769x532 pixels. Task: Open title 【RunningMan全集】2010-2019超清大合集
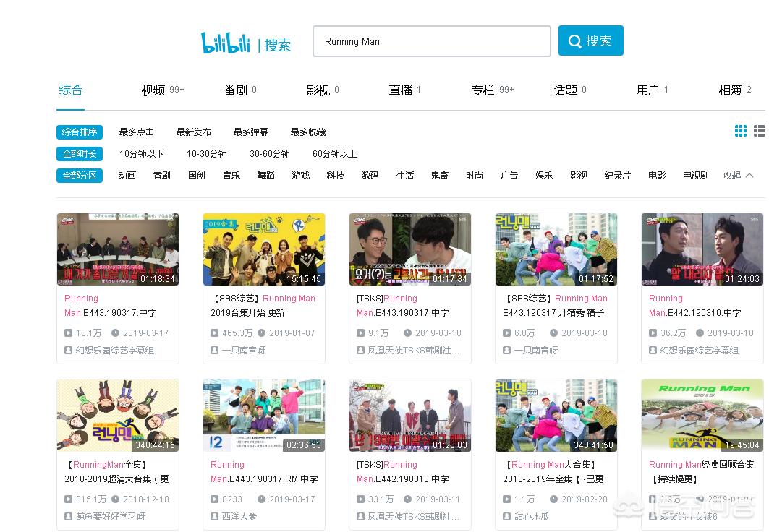pyautogui.click(x=116, y=472)
